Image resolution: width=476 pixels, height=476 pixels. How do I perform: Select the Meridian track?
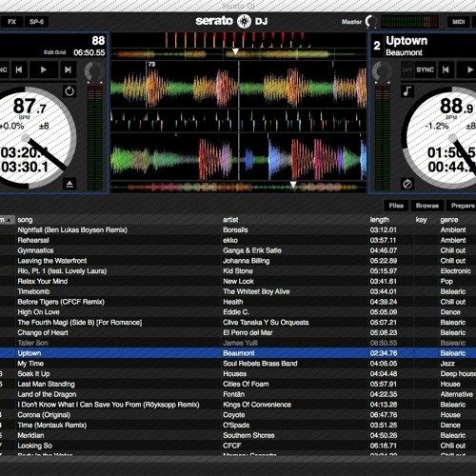point(238,435)
